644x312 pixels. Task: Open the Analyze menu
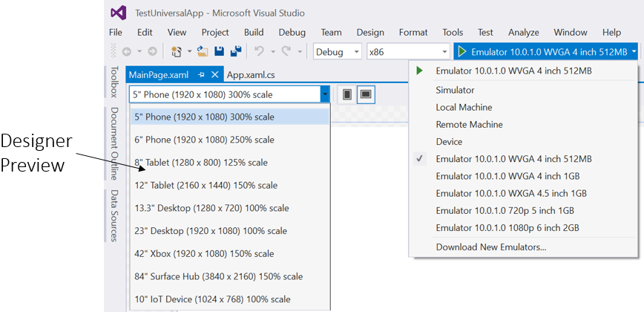tap(524, 33)
